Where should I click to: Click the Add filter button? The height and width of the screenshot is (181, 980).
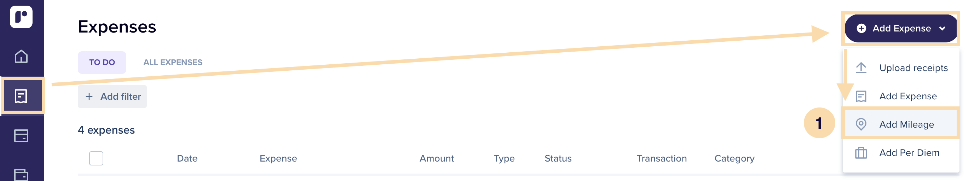[x=112, y=97]
